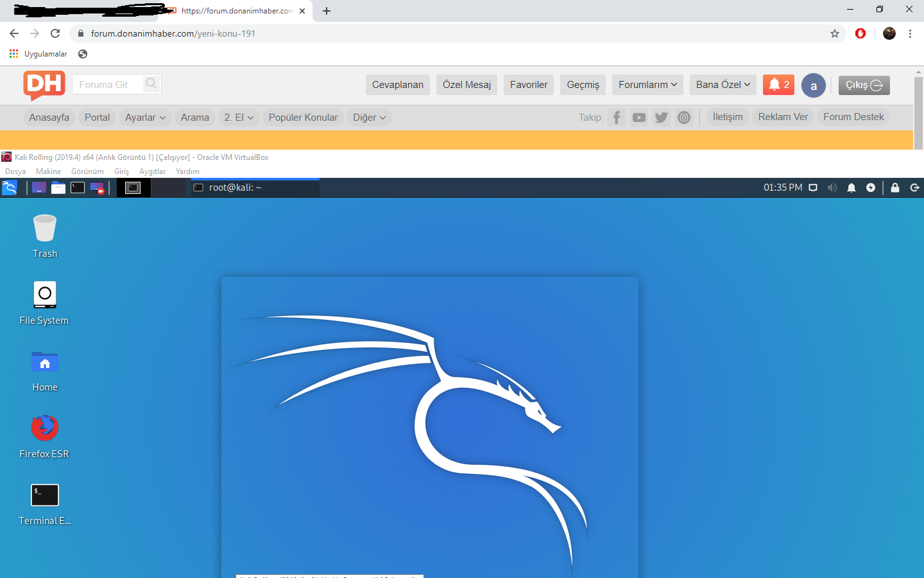Click the 01:35 PM clock in Kali panel
The width and height of the screenshot is (924, 578).
[783, 188]
